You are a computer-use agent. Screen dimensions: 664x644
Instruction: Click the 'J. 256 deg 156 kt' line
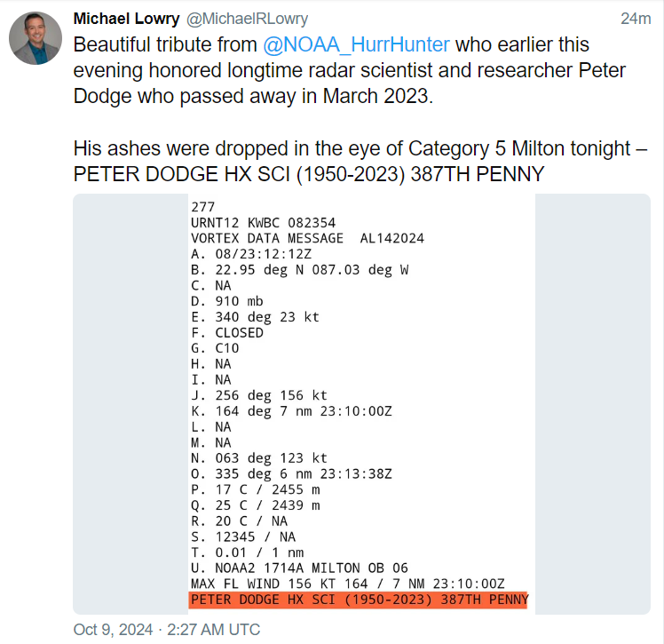click(x=258, y=395)
